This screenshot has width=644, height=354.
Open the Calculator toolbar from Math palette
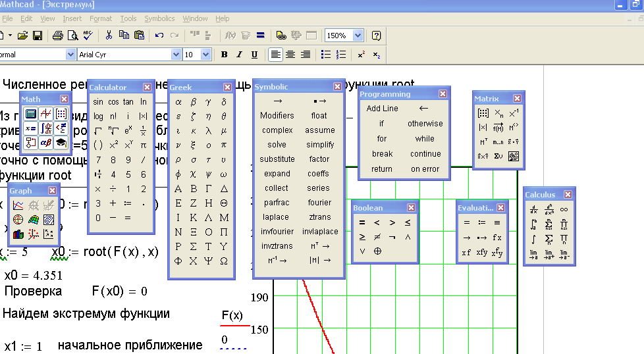(x=31, y=114)
